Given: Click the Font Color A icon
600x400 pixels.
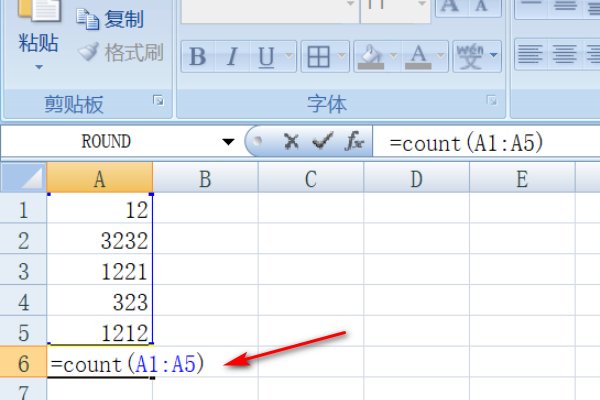Looking at the screenshot, I should [418, 57].
